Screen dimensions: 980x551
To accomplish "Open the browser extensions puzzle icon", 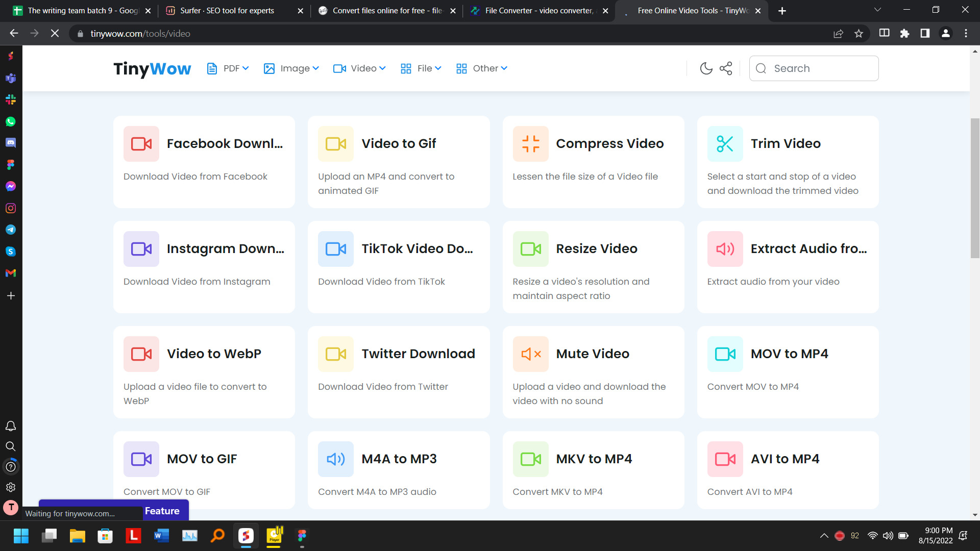I will (x=904, y=34).
